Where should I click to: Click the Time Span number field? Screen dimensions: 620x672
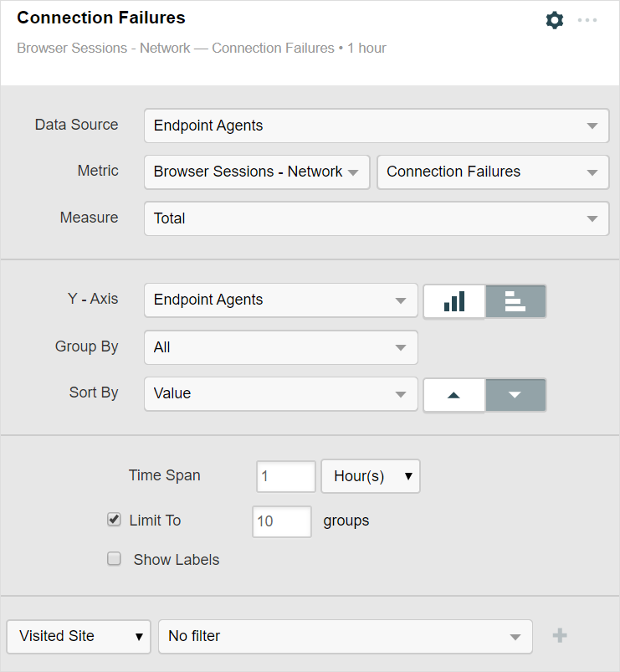tap(285, 476)
